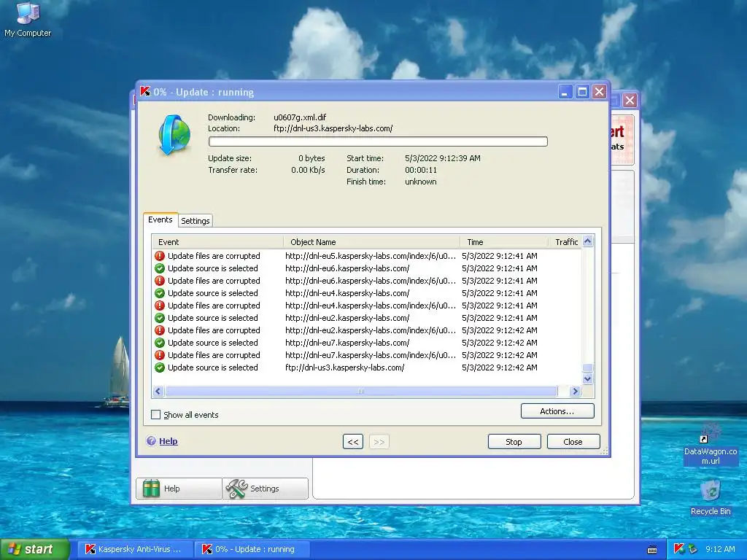Click the '5/3/2022 9:12:39 AM' start time value

[443, 158]
